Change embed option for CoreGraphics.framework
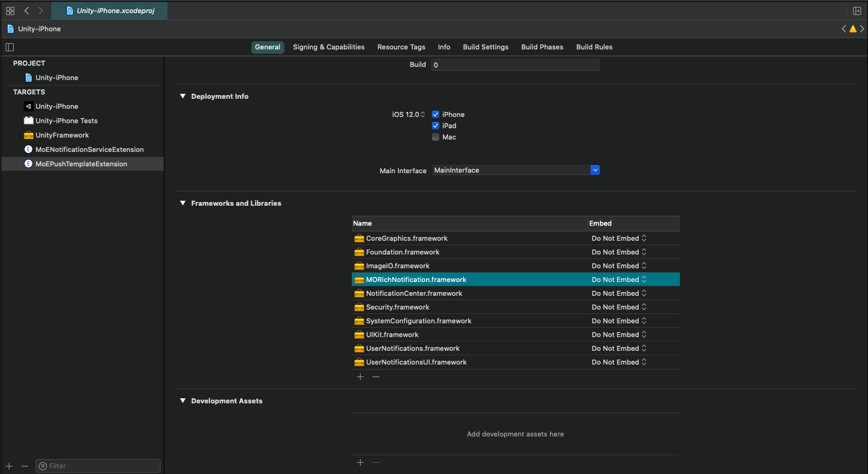Image resolution: width=868 pixels, height=474 pixels. [x=619, y=238]
